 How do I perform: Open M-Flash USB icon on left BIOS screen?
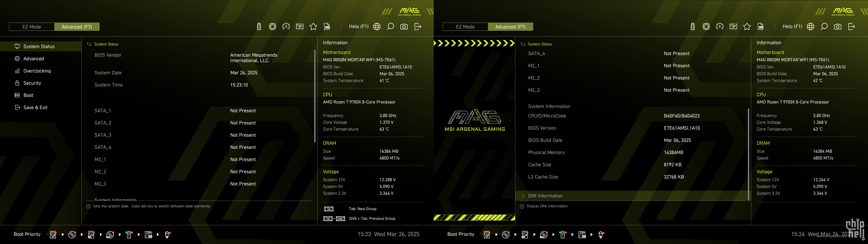coord(259,27)
